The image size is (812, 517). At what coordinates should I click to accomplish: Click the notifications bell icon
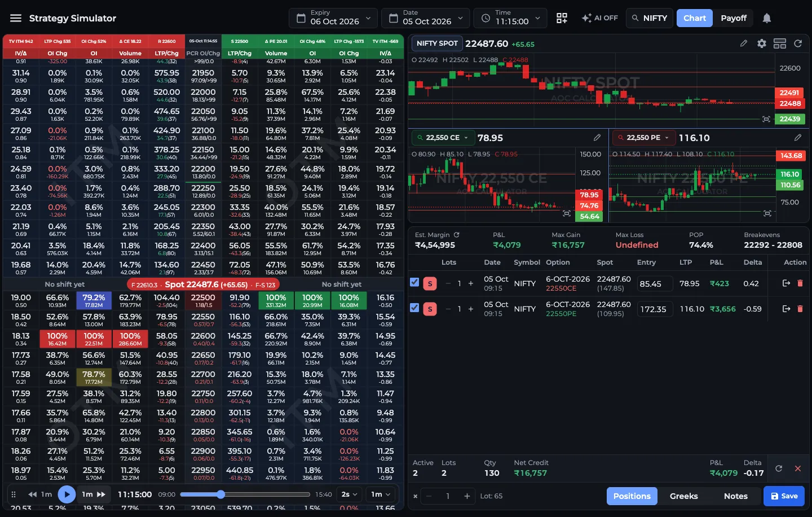767,18
